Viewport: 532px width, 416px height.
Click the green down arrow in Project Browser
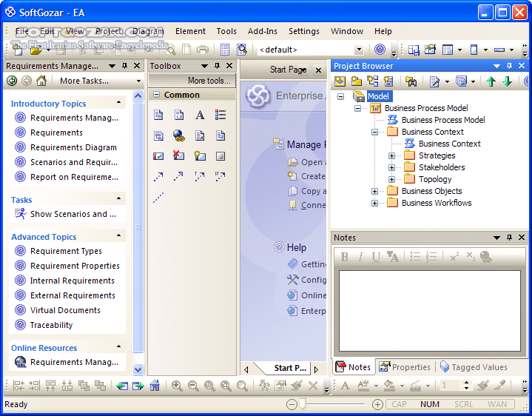pyautogui.click(x=508, y=81)
